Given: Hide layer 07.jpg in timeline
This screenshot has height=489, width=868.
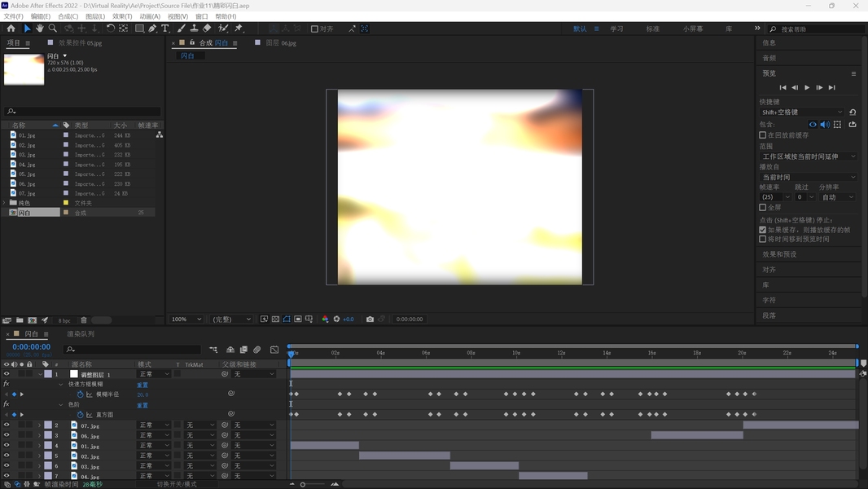Looking at the screenshot, I should pyautogui.click(x=7, y=425).
